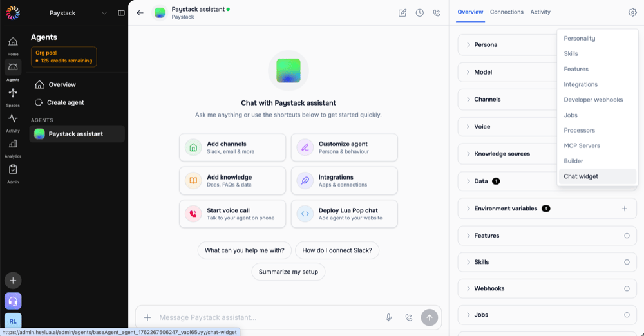Select Chat widget menu item
The image size is (644, 336).
597,176
